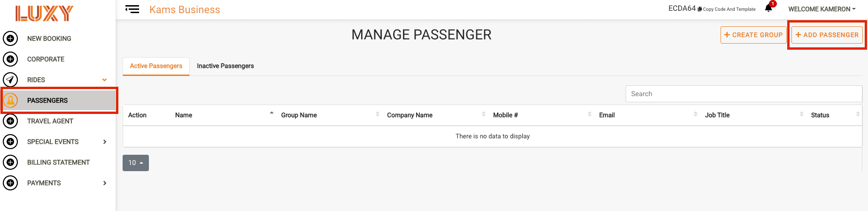This screenshot has width=868, height=211.
Task: Open the 10 rows-per-page dropdown
Action: [136, 163]
